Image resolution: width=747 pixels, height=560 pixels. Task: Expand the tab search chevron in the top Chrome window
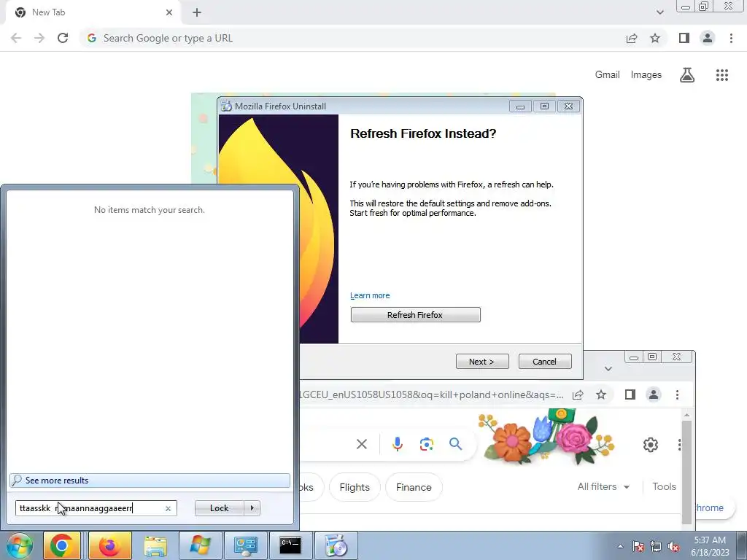(659, 12)
